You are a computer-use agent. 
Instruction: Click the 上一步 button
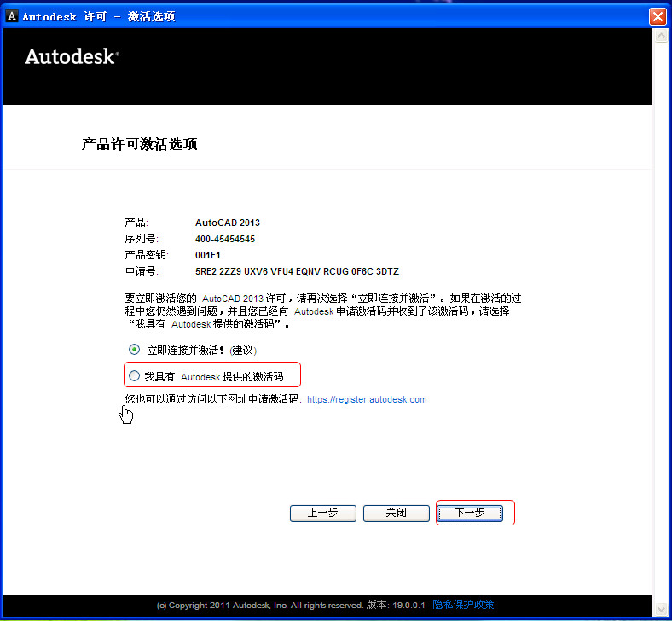(322, 513)
